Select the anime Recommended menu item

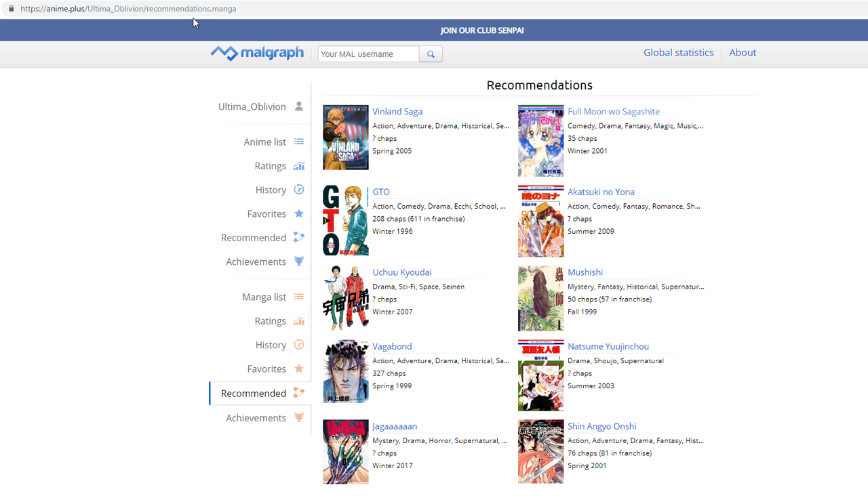click(x=254, y=238)
